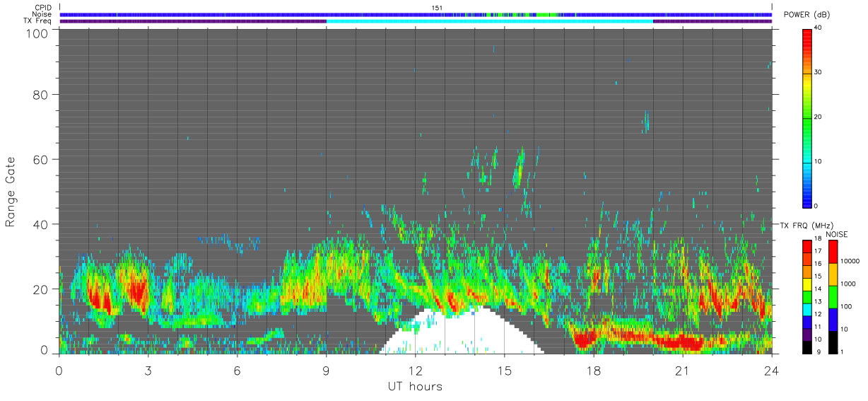Click the Noise row label
The width and height of the screenshot is (868, 401).
tap(43, 14)
